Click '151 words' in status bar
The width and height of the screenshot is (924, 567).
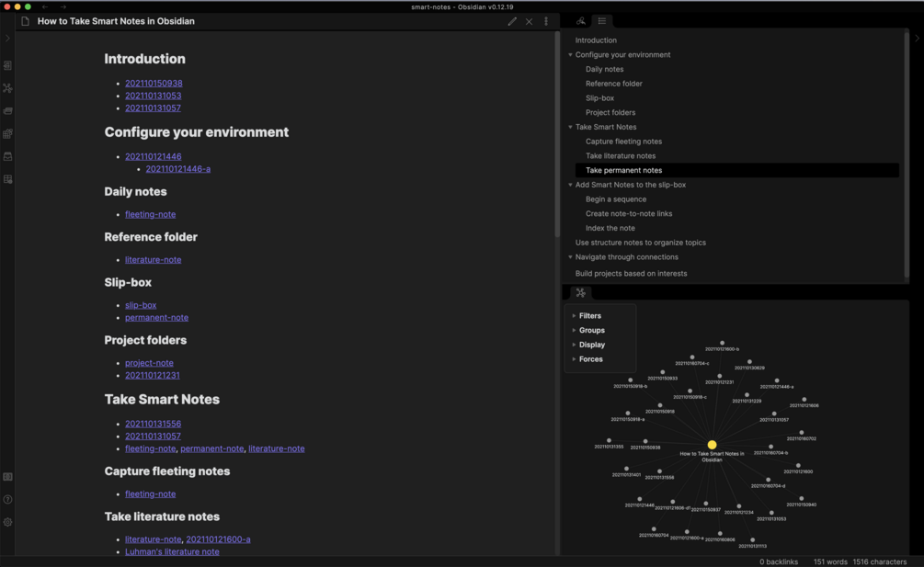829,562
